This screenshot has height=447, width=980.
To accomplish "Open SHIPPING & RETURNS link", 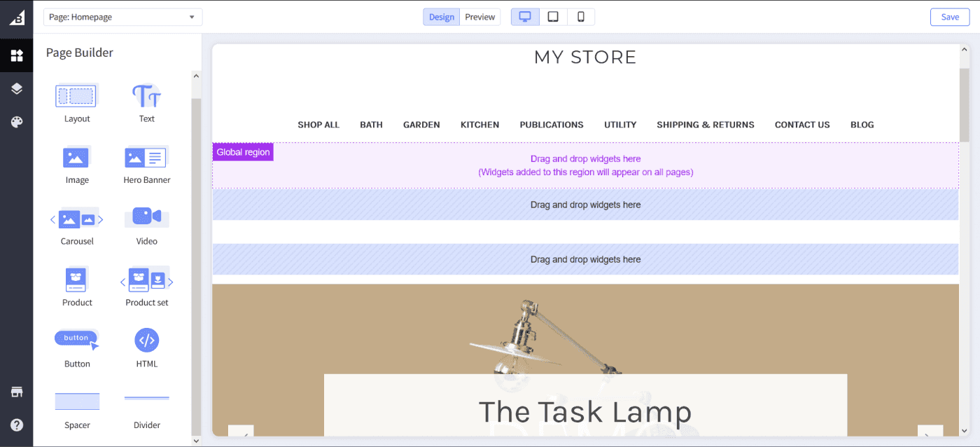I will (706, 125).
